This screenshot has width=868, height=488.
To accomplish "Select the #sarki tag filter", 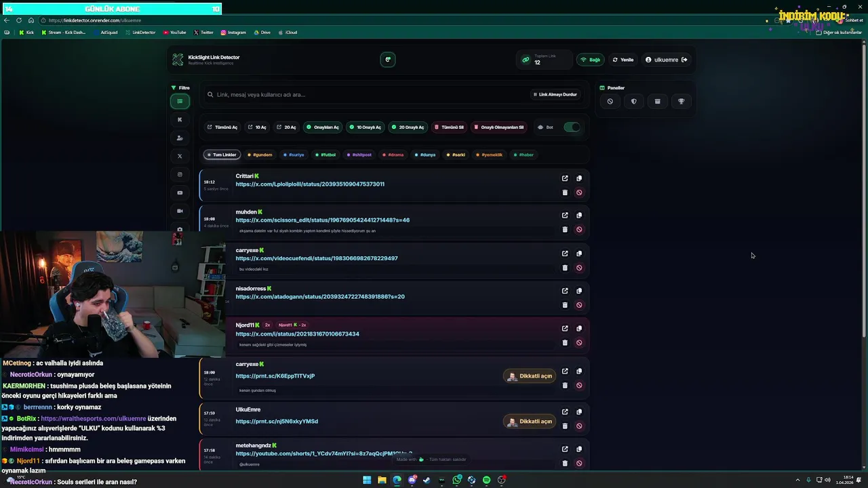I will [456, 155].
